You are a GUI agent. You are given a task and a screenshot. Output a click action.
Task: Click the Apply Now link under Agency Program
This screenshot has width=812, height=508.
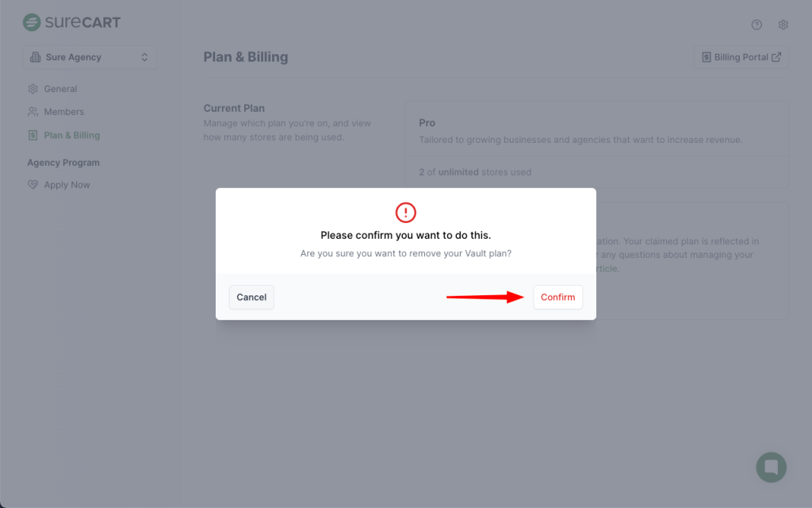(x=67, y=185)
